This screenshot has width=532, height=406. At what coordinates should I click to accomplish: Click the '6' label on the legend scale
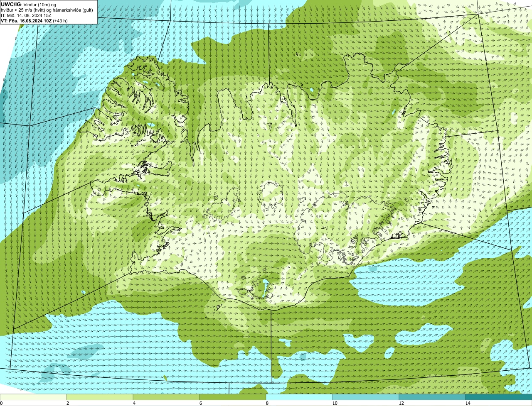200,403
